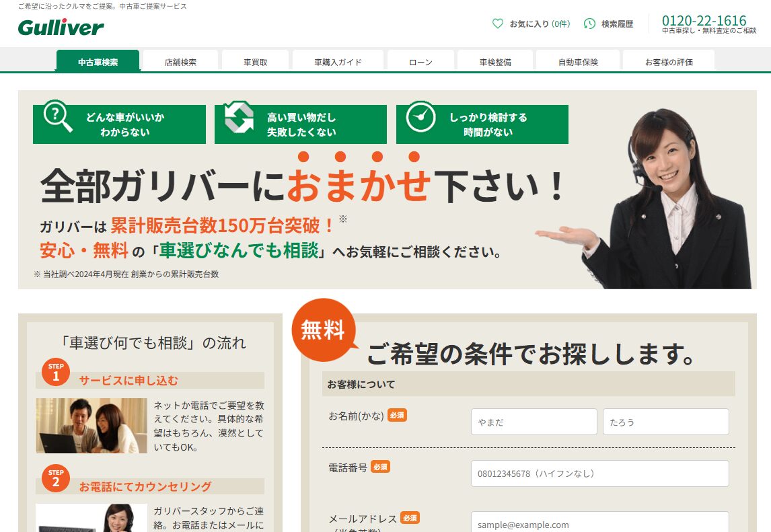The image size is (771, 532).
Task: Click the サービスに申し込む heading
Action: tap(128, 381)
